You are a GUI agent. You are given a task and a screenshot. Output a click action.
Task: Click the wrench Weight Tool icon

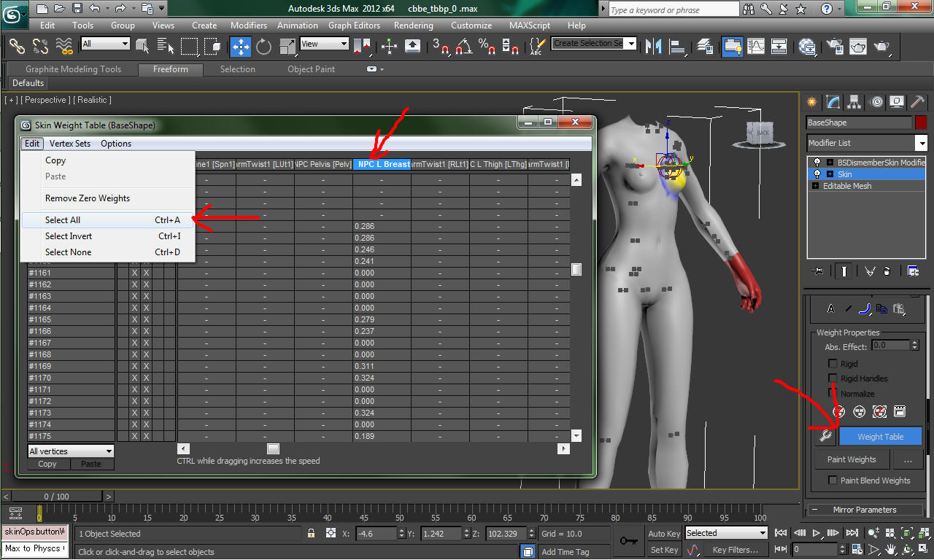[825, 436]
